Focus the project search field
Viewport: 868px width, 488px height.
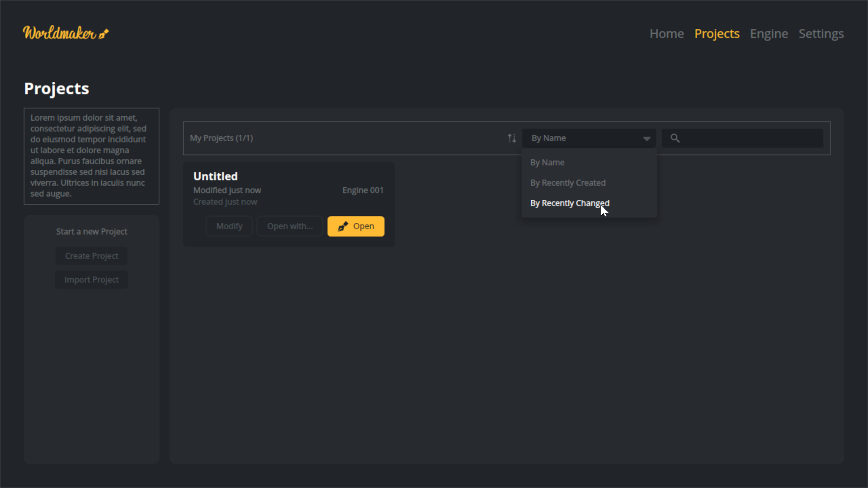[x=742, y=138]
